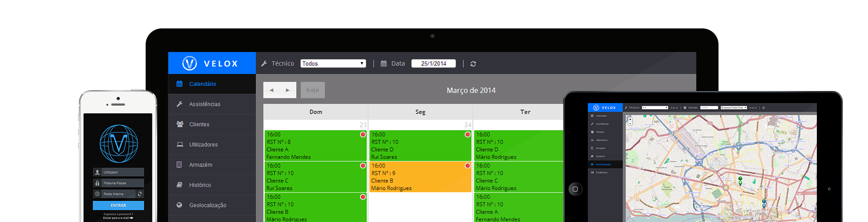The width and height of the screenshot is (868, 222).
Task: Open Utilizadores in the laptop sidebar
Action: [x=212, y=144]
